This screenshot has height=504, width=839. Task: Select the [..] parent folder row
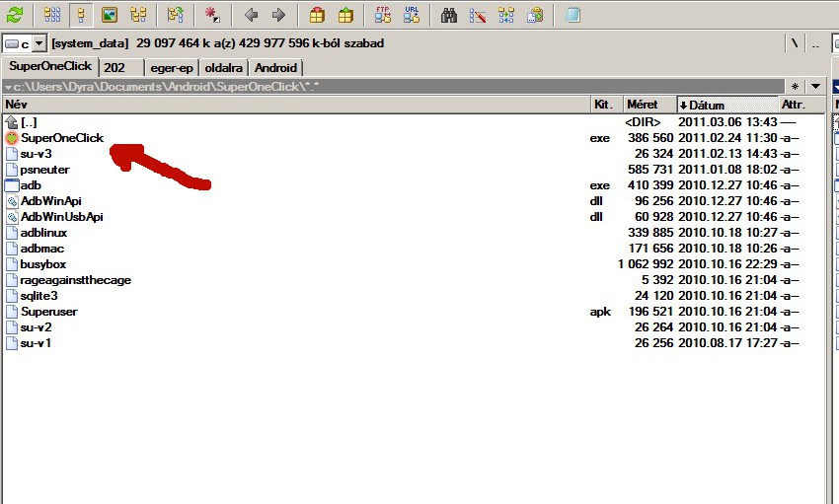415,122
